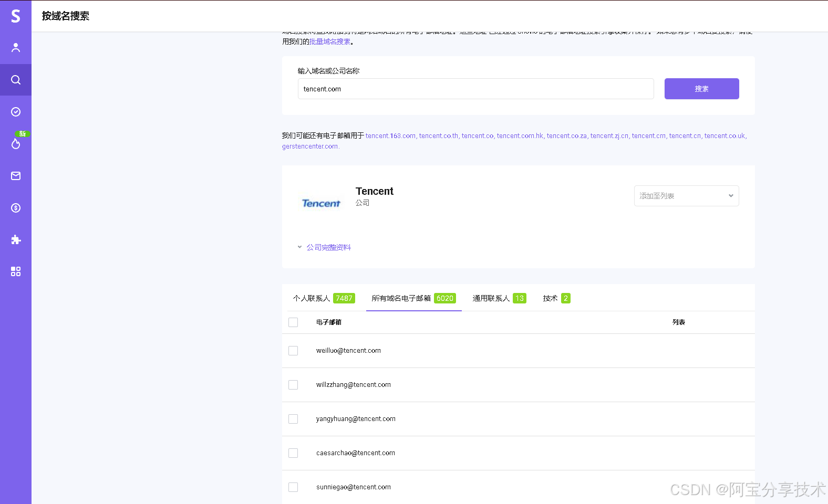
Task: Click the willzzhang@tencent.com email text
Action: pyautogui.click(x=354, y=385)
